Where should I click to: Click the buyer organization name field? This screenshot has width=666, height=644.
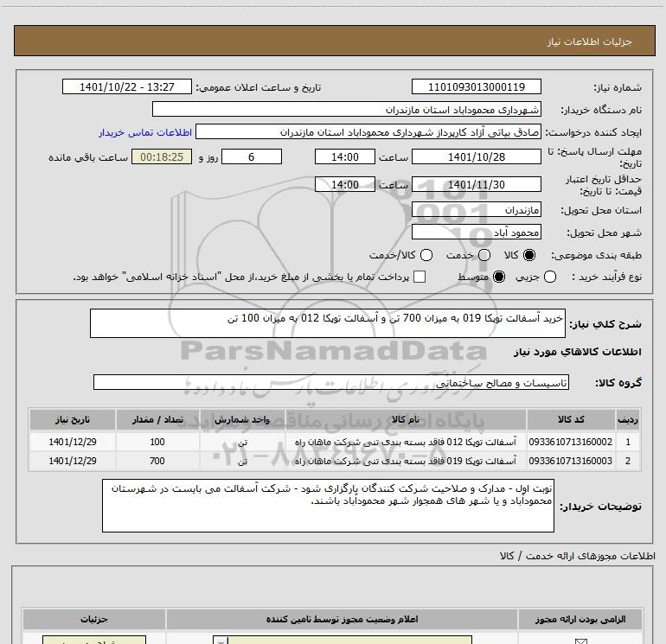pyautogui.click(x=347, y=110)
